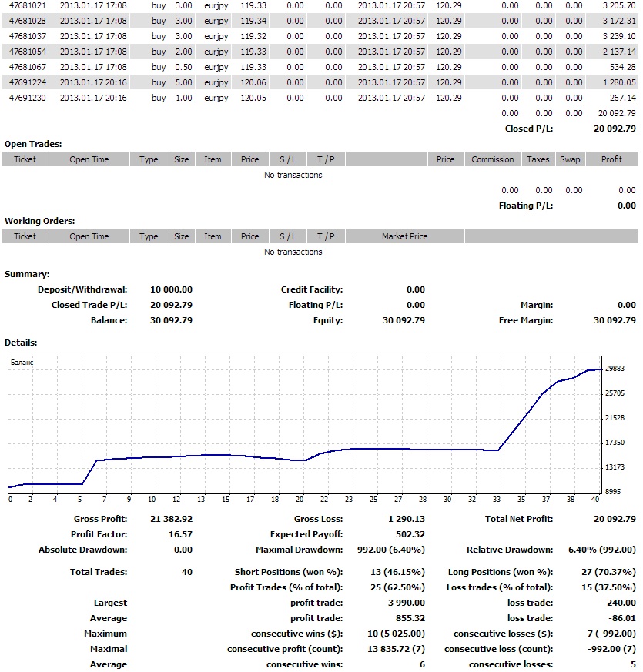This screenshot has height=672, width=643.
Task: Select the open price 120.06
Action: coord(253,82)
